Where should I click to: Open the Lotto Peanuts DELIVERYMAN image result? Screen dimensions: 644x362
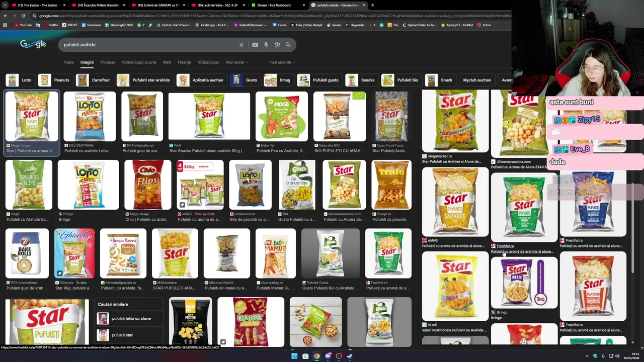point(89,117)
